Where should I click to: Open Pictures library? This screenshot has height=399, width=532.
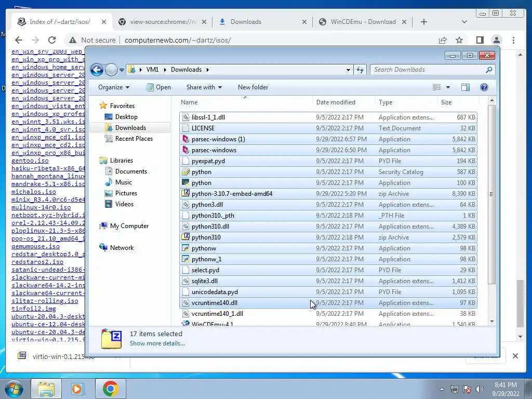pyautogui.click(x=126, y=193)
